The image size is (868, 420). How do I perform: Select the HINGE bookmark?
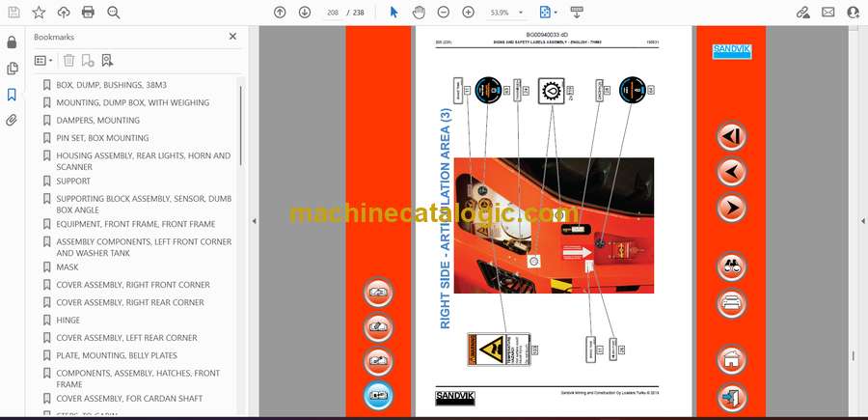click(x=68, y=321)
